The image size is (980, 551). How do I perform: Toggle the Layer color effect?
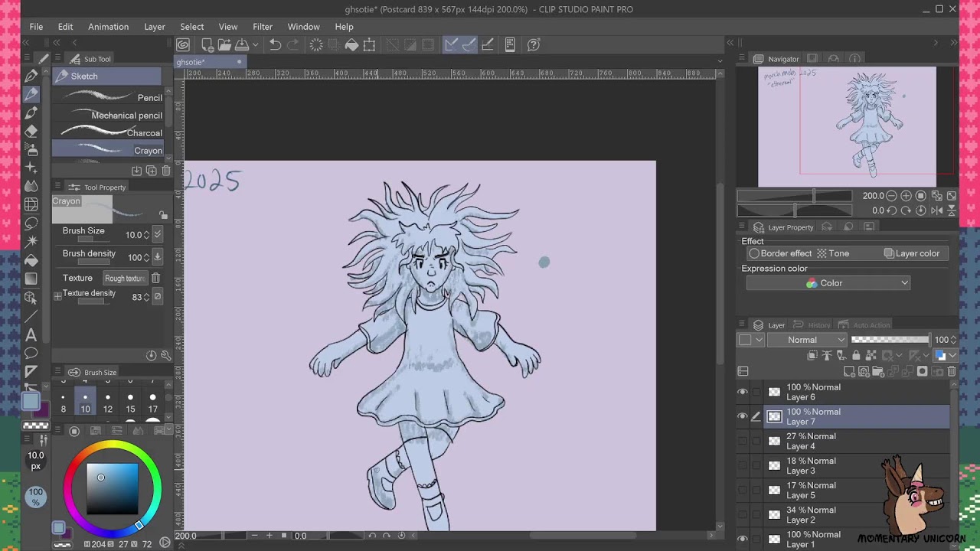(912, 253)
